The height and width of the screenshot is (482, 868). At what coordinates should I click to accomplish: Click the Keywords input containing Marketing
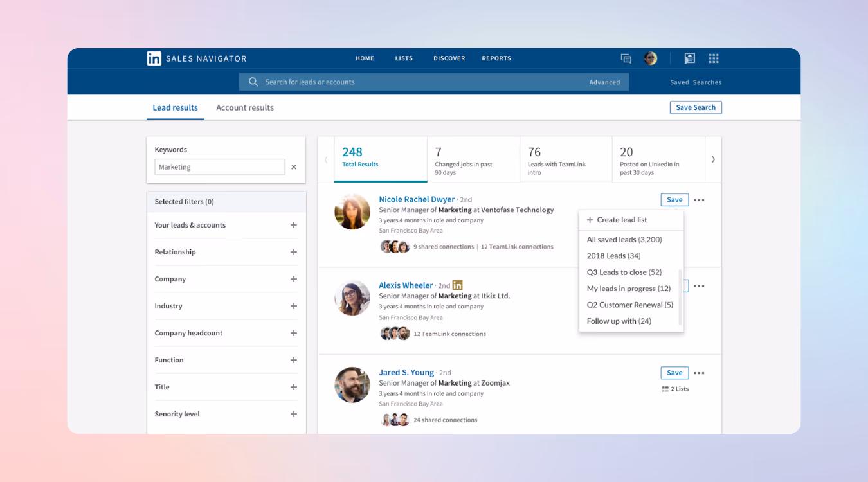(220, 167)
